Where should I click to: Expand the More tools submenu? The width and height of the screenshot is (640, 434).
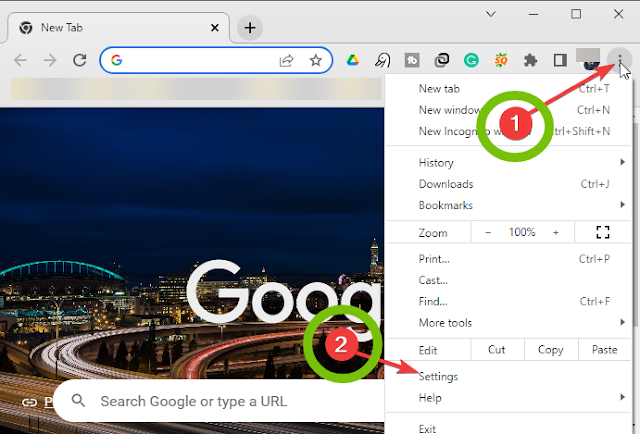pos(508,323)
